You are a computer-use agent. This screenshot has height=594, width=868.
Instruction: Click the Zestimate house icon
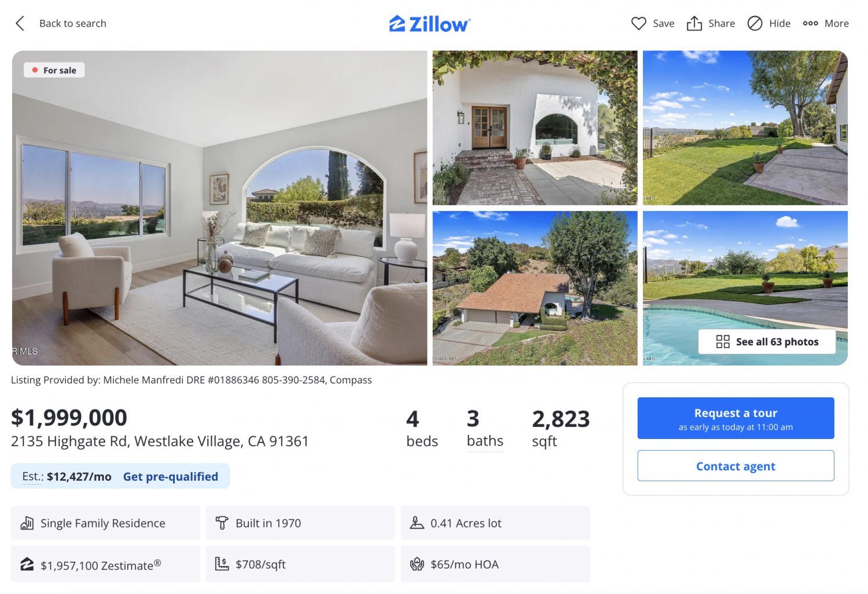coord(27,564)
